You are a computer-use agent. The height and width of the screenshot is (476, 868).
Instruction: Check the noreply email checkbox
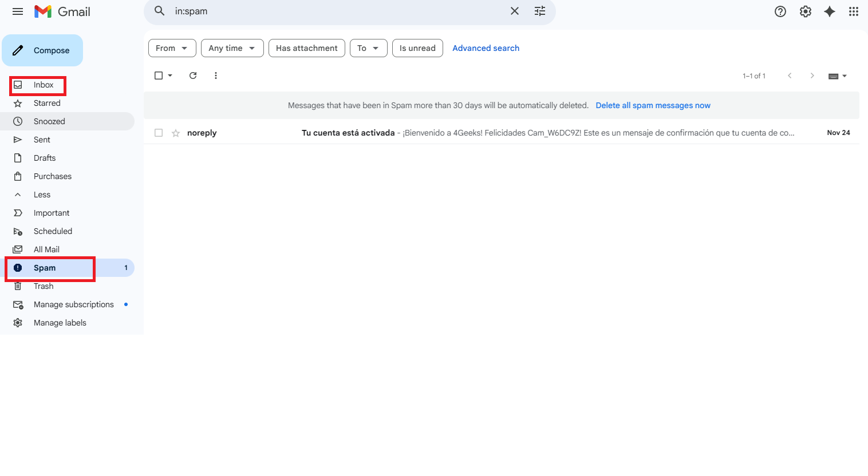(159, 133)
